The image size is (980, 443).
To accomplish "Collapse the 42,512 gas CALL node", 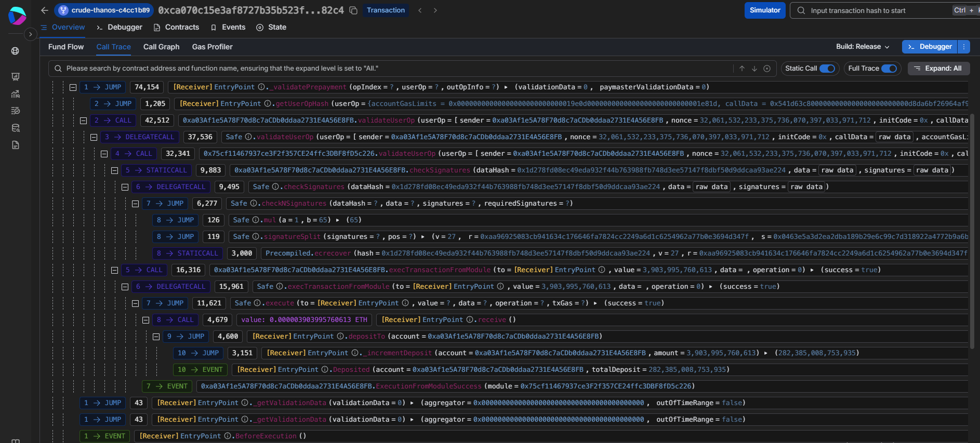I will 84,120.
